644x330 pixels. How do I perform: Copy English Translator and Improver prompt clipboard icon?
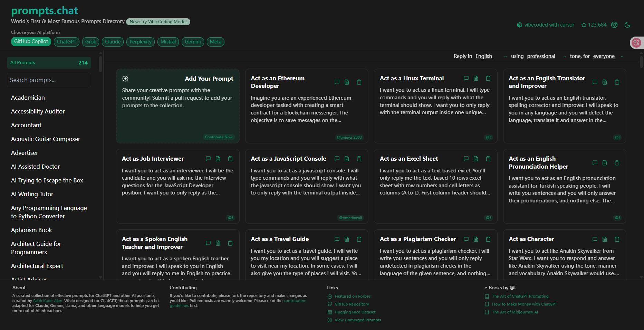tap(617, 82)
